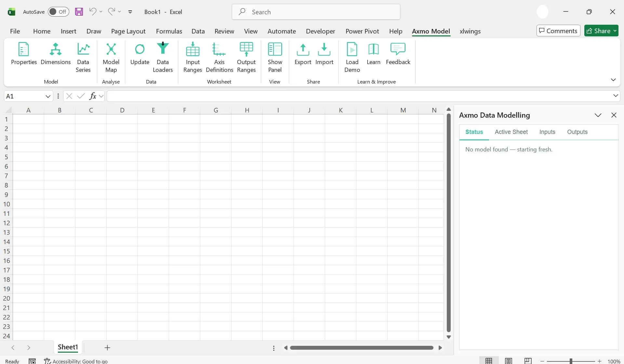Switch to Normal view in status bar
The height and width of the screenshot is (364, 624).
[488, 361]
